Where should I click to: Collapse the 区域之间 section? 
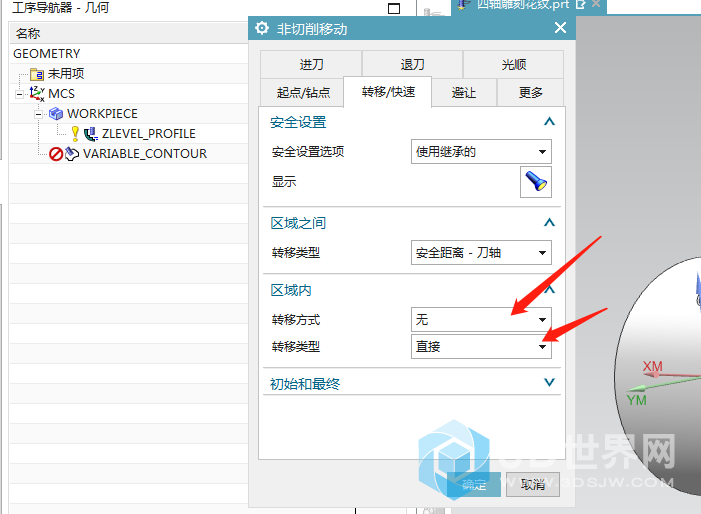pyautogui.click(x=549, y=223)
